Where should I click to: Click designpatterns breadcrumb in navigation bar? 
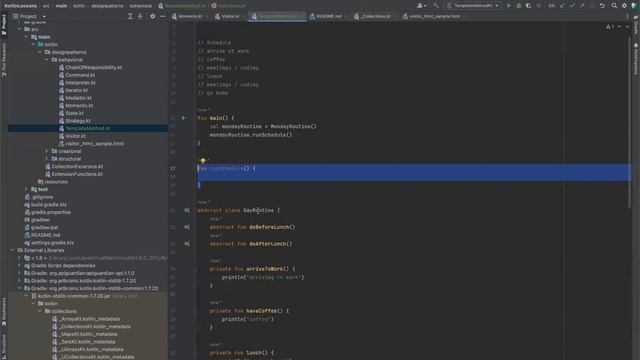107,6
